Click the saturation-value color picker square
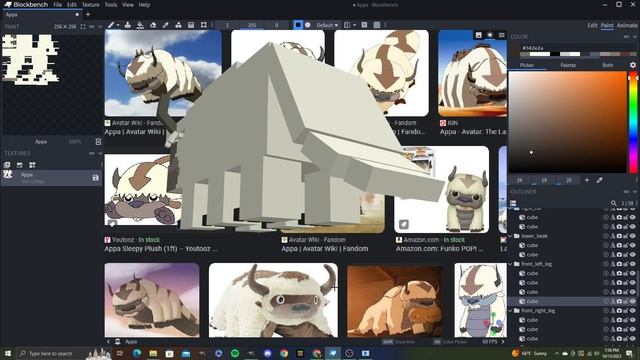640x360 pixels. pyautogui.click(x=567, y=122)
